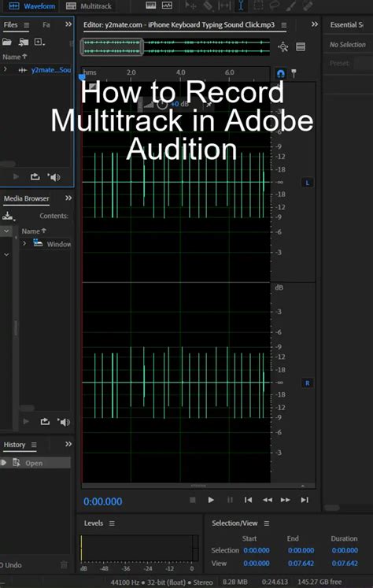Show the spectral pitch display
The width and height of the screenshot is (373, 588).
tap(167, 6)
